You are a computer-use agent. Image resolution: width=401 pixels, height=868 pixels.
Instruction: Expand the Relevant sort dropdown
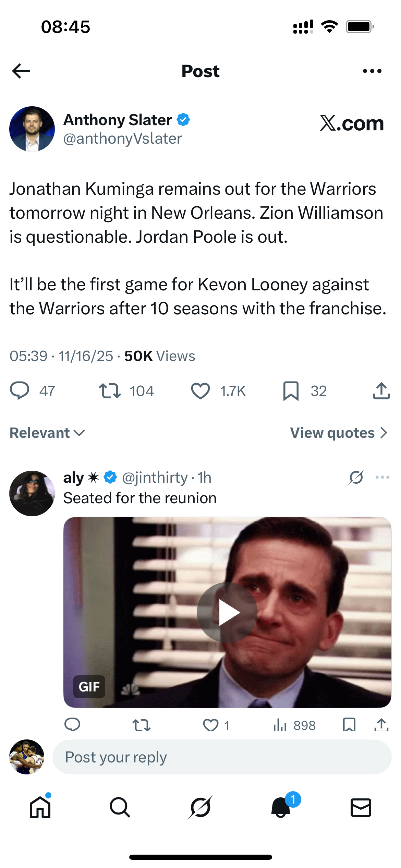tap(47, 433)
